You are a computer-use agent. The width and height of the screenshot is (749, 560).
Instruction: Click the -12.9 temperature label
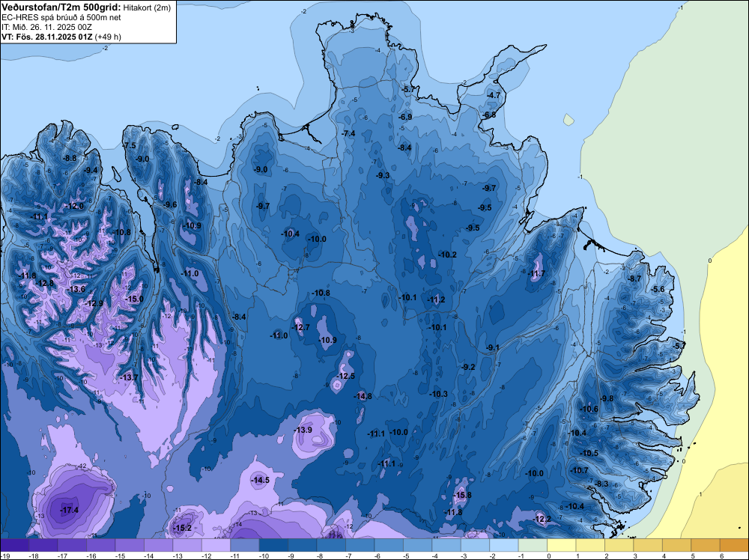(x=94, y=304)
